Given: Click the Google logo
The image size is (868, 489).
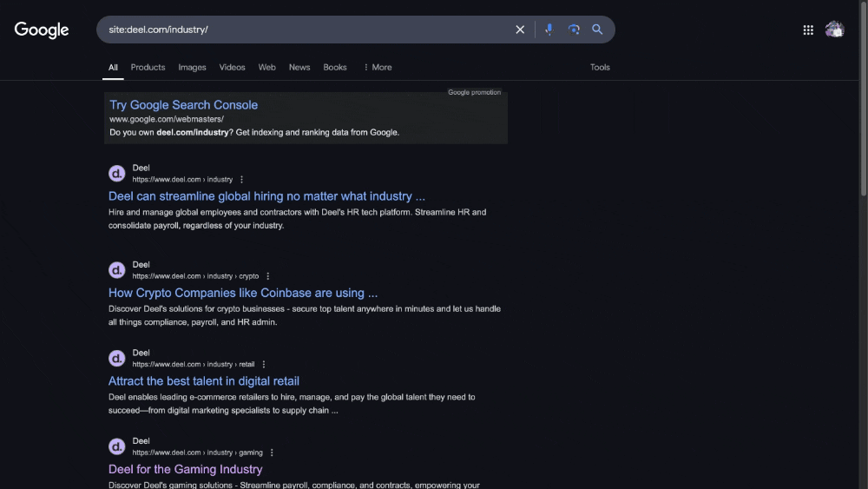Looking at the screenshot, I should (x=42, y=30).
